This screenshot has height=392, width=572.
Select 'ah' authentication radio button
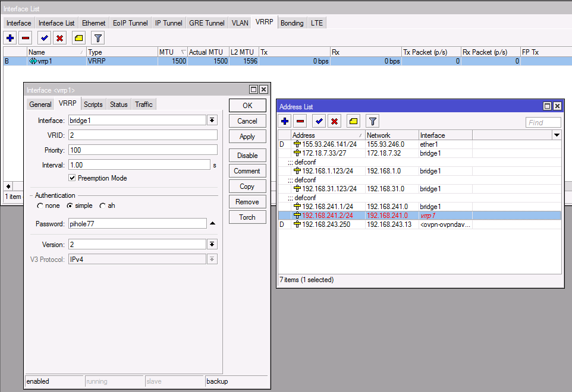point(102,206)
